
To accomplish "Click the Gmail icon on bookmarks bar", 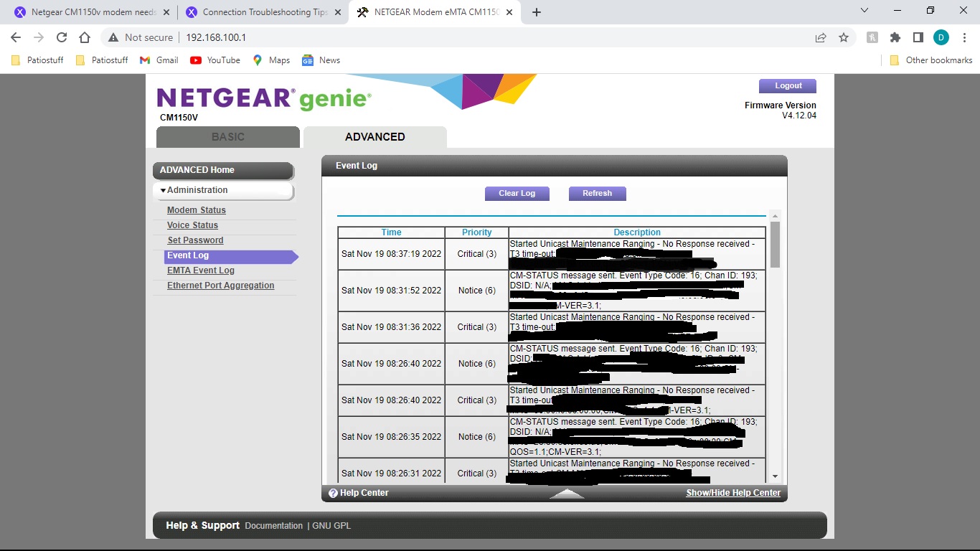I will (146, 60).
